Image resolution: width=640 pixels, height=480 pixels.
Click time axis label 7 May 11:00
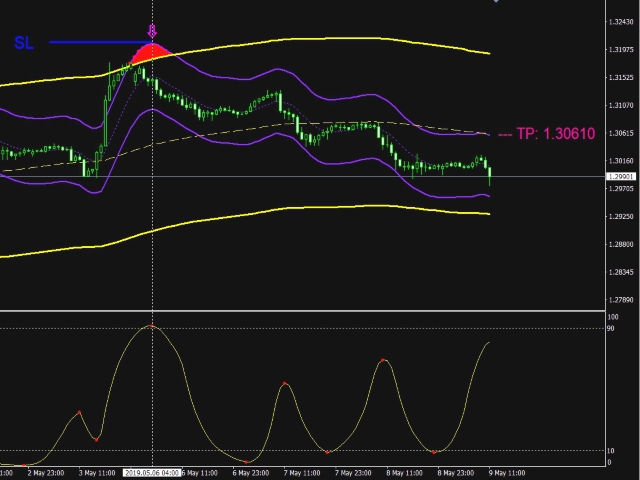coord(302,473)
